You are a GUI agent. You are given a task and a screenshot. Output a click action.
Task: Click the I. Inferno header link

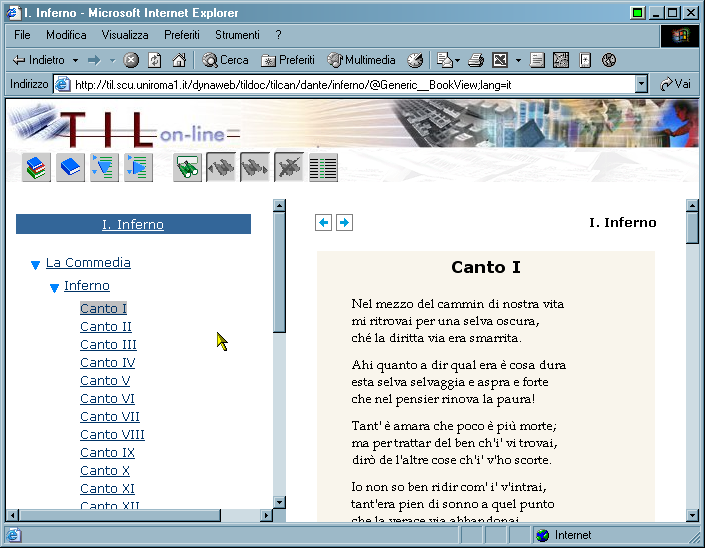133,224
